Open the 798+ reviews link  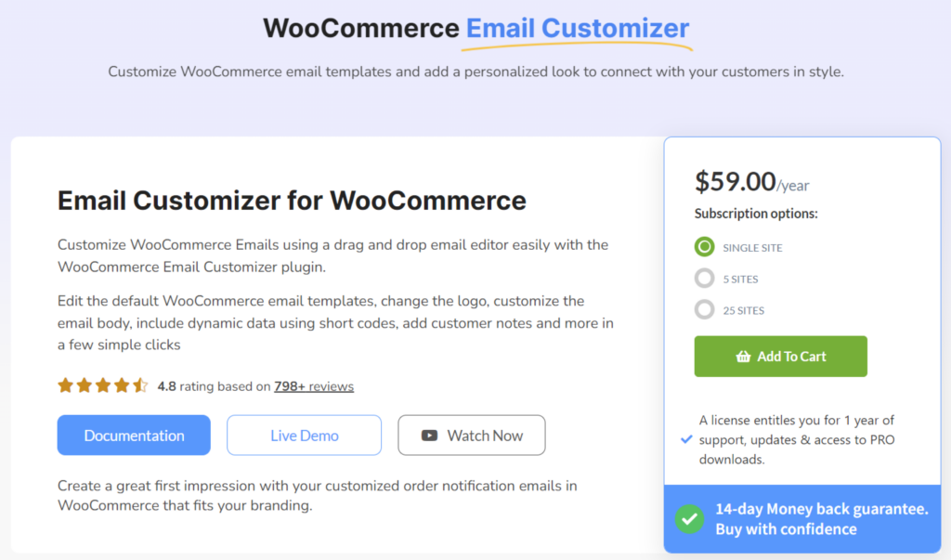(313, 386)
